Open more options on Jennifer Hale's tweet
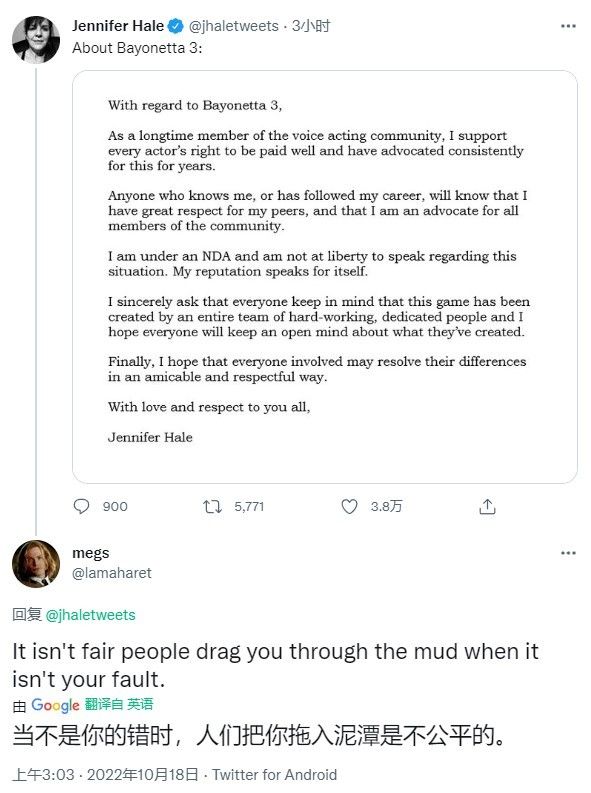591x793 pixels. (x=568, y=26)
